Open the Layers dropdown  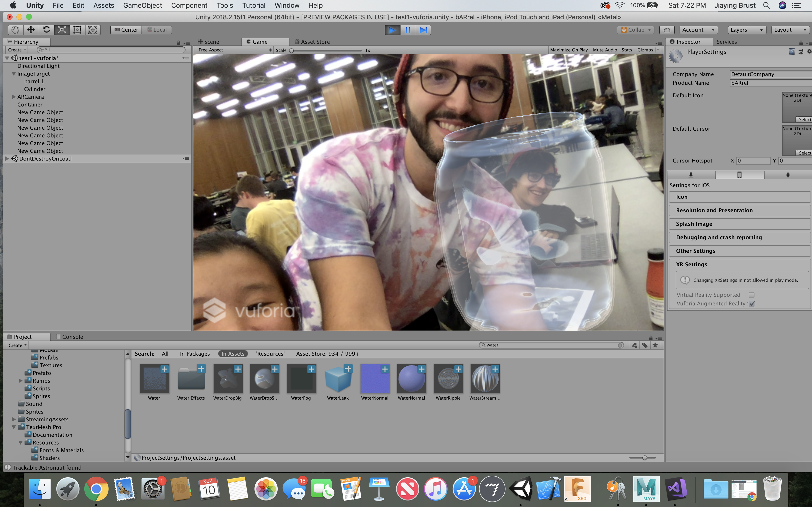[747, 30]
